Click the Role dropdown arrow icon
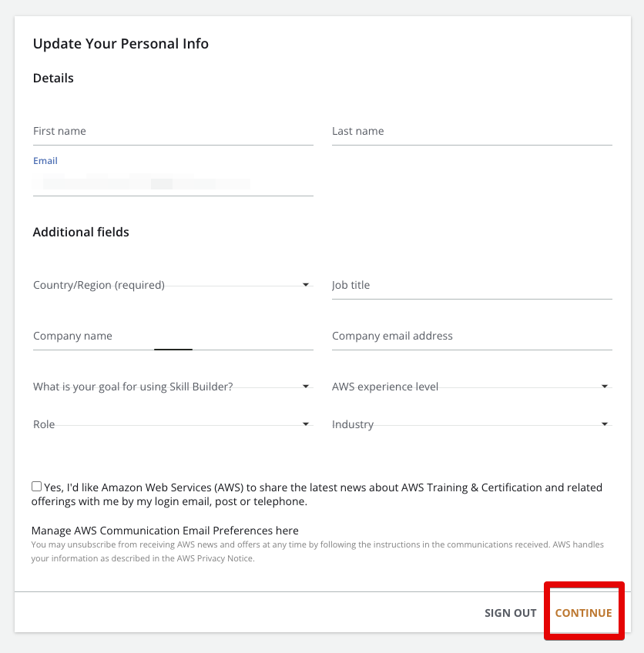Screen dimensions: 644x653 pyautogui.click(x=306, y=424)
